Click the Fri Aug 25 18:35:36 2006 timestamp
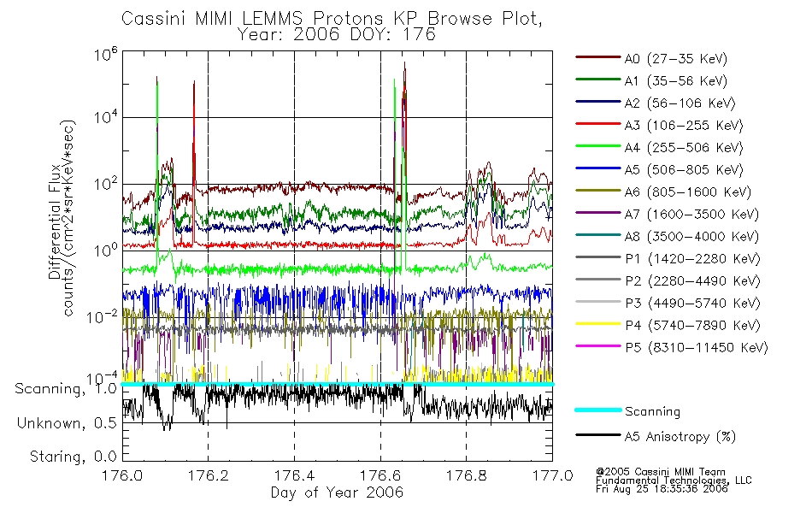Viewport: 812px width, 513px height. [x=662, y=489]
